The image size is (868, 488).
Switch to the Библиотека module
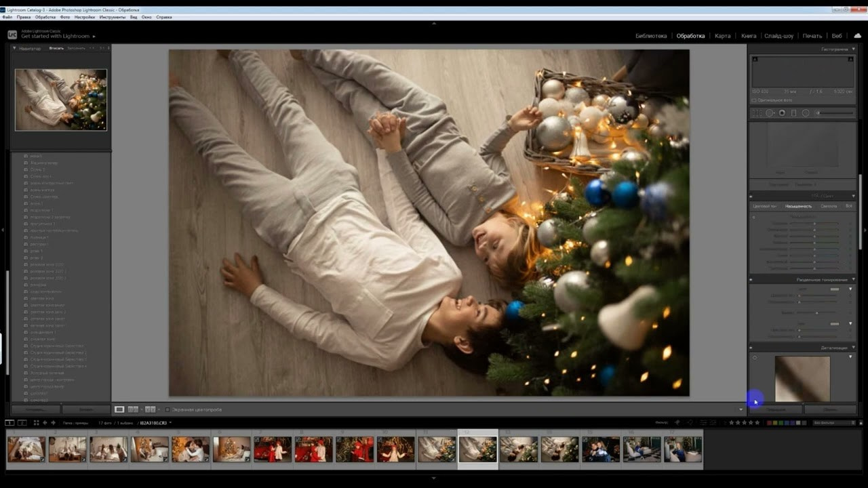point(650,36)
